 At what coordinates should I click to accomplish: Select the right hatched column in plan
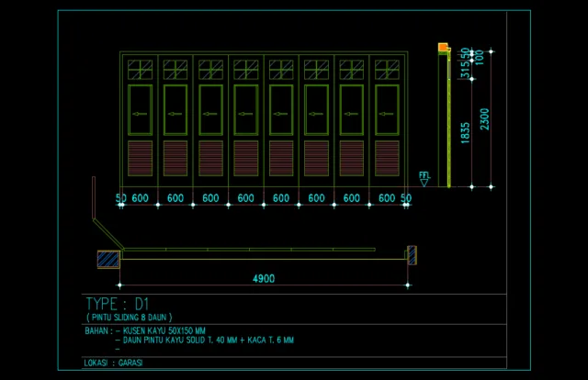pyautogui.click(x=412, y=255)
